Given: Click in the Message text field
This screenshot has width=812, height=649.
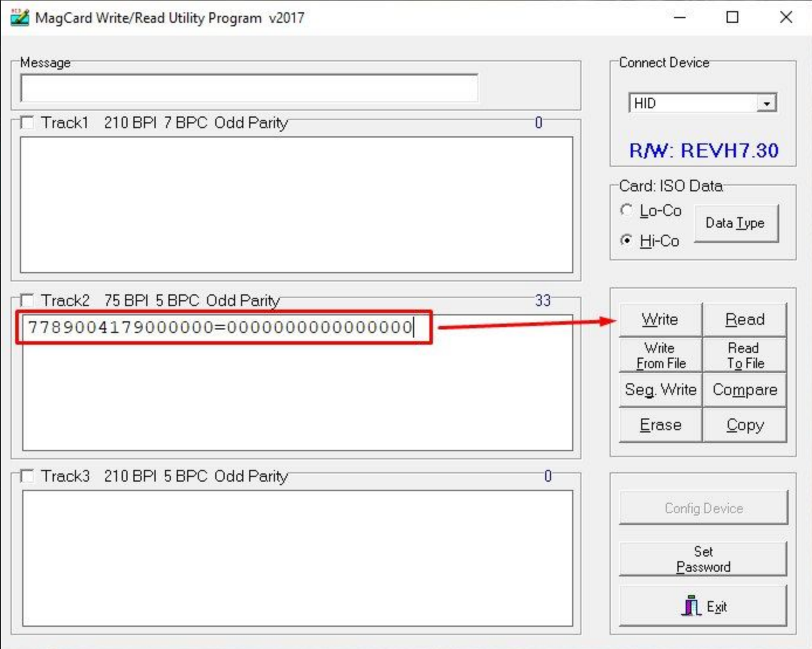Looking at the screenshot, I should [x=249, y=88].
